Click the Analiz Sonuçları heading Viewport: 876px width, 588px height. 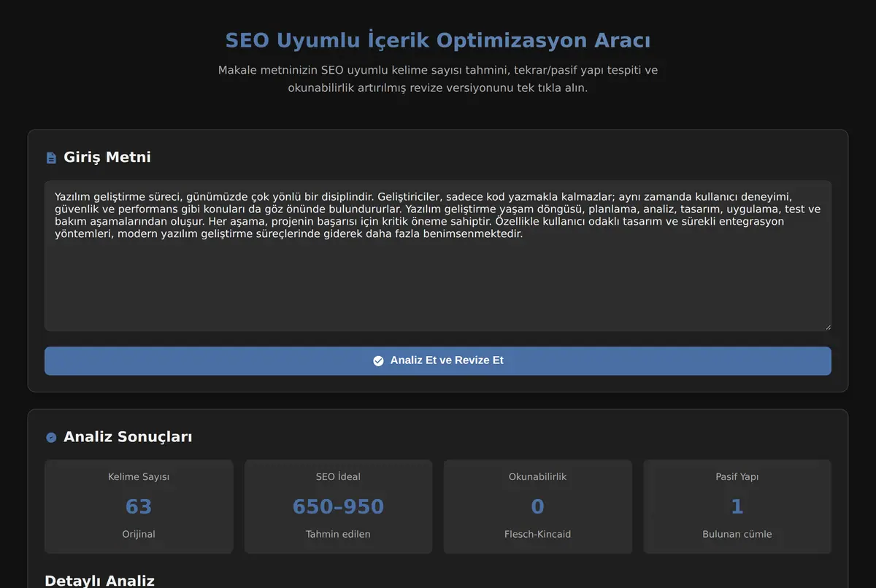128,437
